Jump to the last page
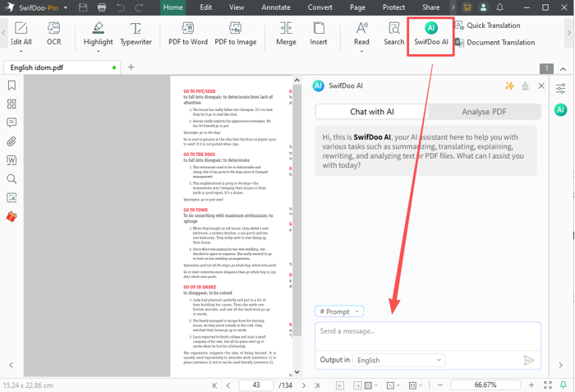The width and height of the screenshot is (575, 392). click(317, 385)
